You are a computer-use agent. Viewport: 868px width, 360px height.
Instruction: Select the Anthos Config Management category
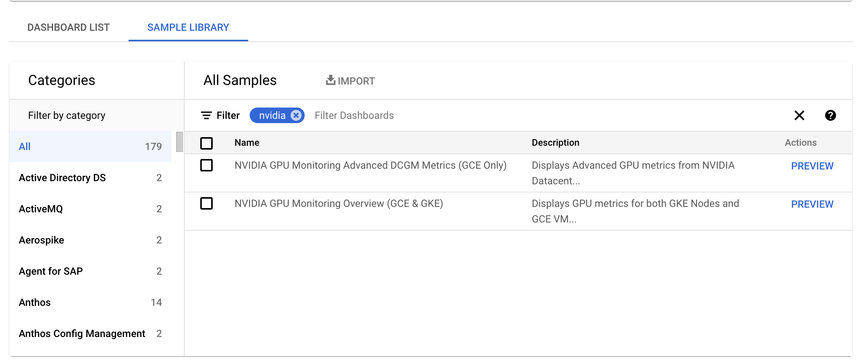90,334
